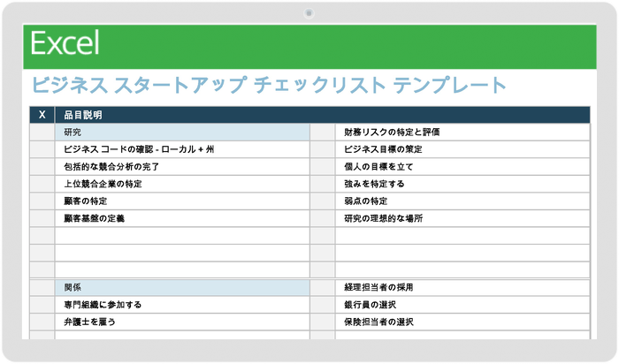
Task: Select the 経理担当者の採用 cell
Action: pos(460,288)
